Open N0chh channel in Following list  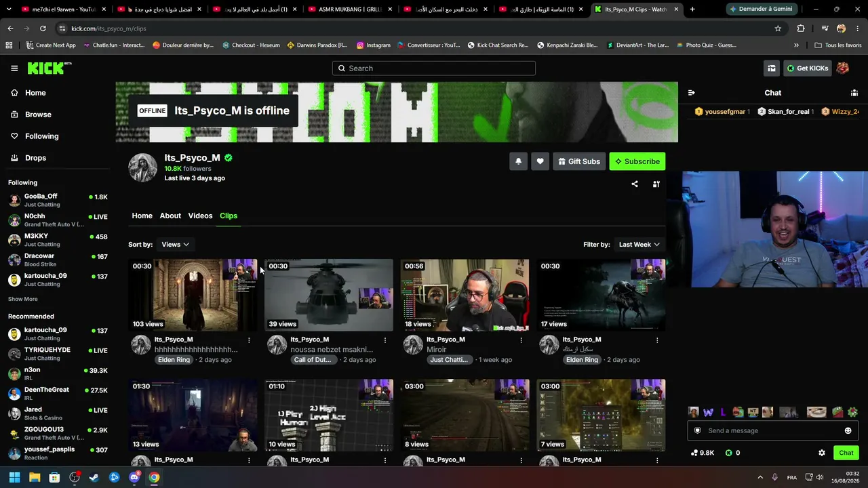click(58, 220)
